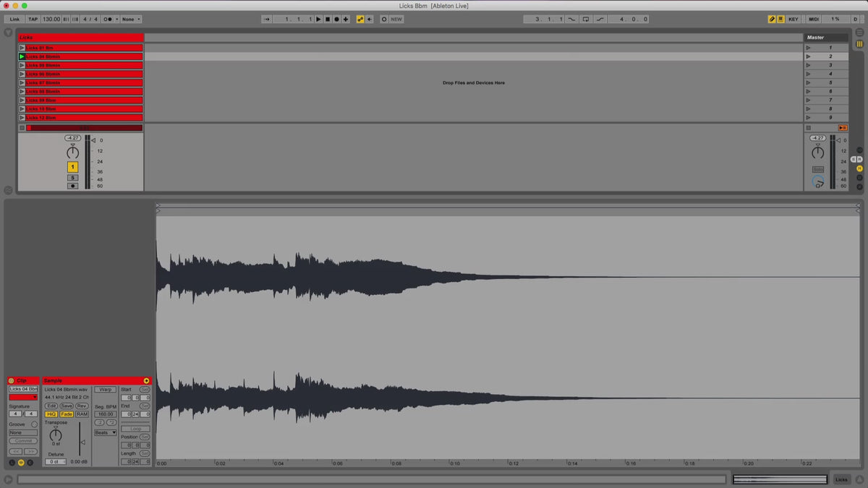Open the Beats warp mode dropdown

pyautogui.click(x=105, y=433)
